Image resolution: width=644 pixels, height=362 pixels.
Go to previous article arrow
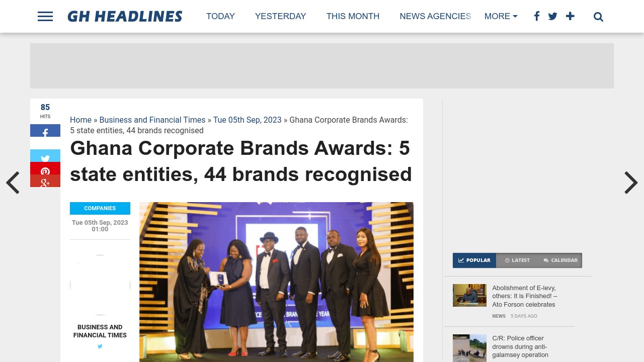coord(13,183)
